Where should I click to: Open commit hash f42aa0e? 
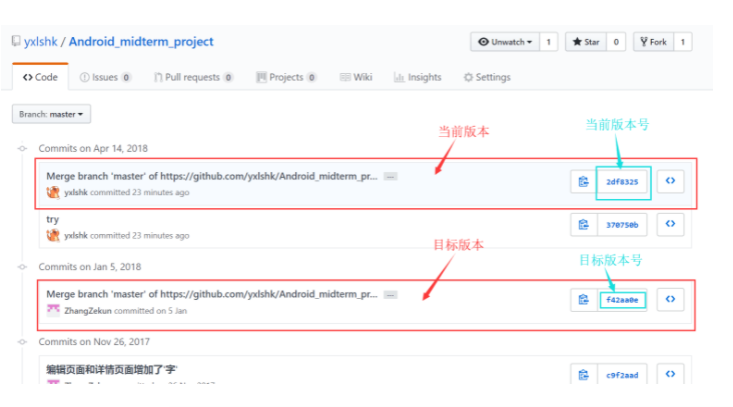click(x=622, y=300)
